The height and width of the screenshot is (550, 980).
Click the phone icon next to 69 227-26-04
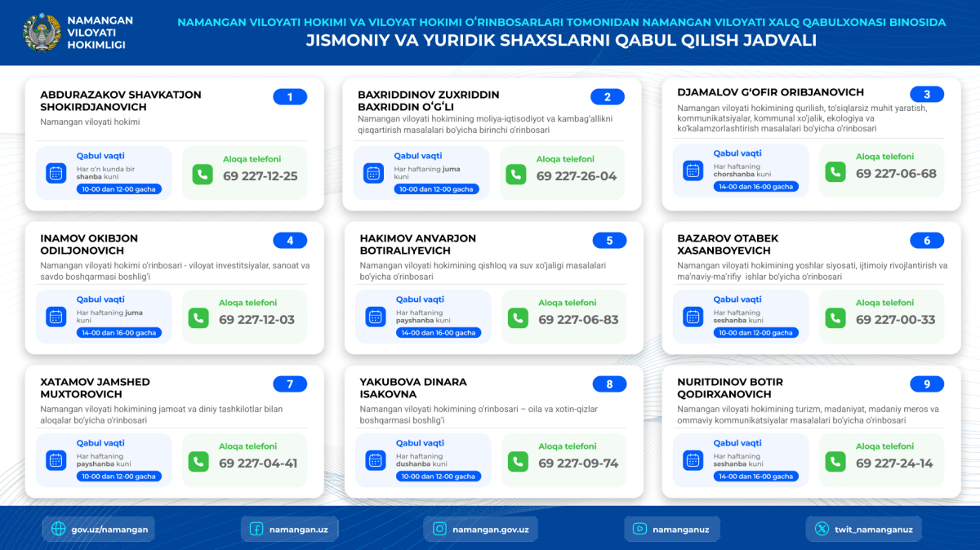(516, 175)
